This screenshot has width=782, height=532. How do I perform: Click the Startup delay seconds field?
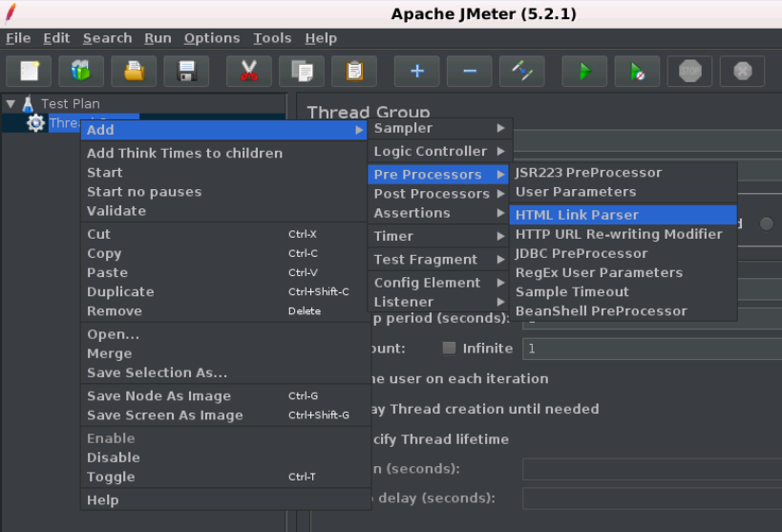point(652,498)
